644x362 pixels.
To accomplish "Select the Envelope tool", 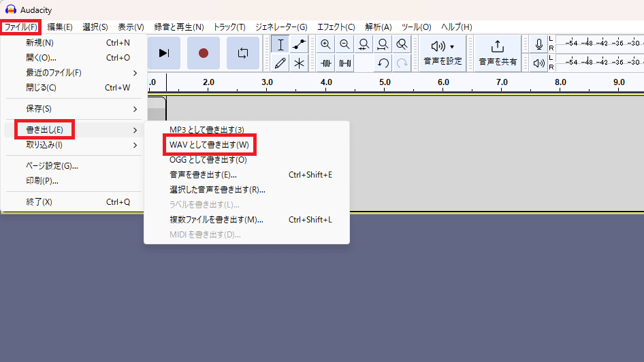I will point(299,44).
